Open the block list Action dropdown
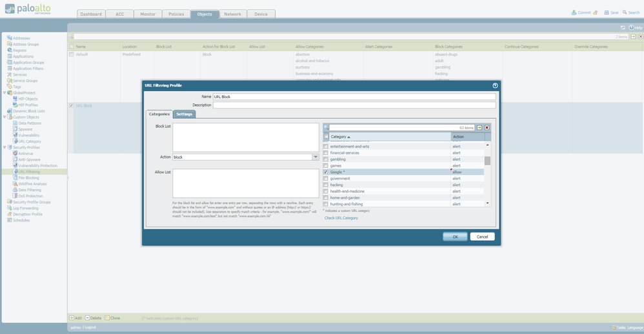The width and height of the screenshot is (644, 334). [316, 157]
